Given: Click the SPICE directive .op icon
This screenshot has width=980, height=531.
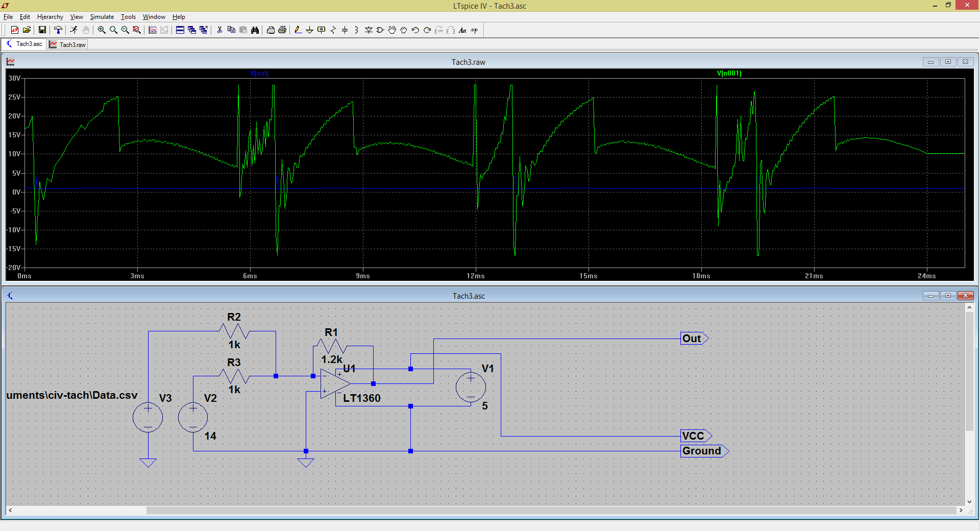Looking at the screenshot, I should (474, 30).
